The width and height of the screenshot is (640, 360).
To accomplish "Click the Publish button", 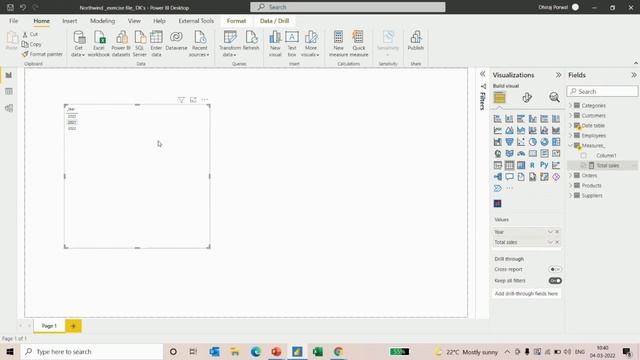I will pos(416,41).
